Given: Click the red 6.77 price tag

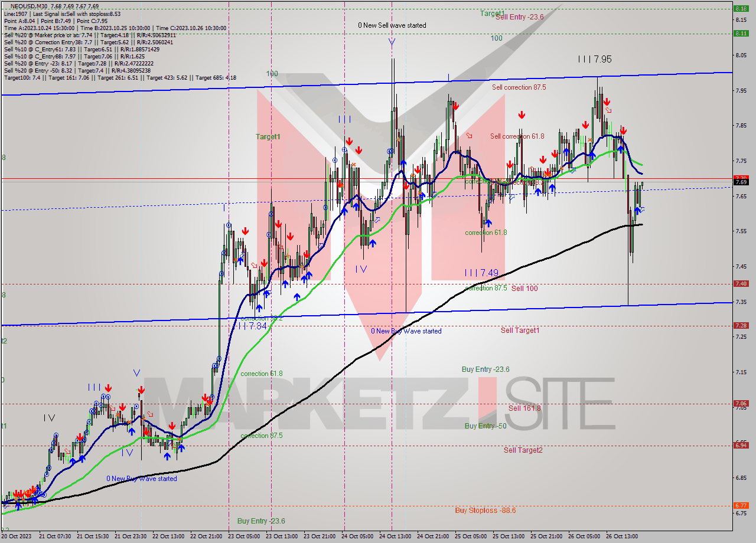Looking at the screenshot, I should click(x=741, y=505).
